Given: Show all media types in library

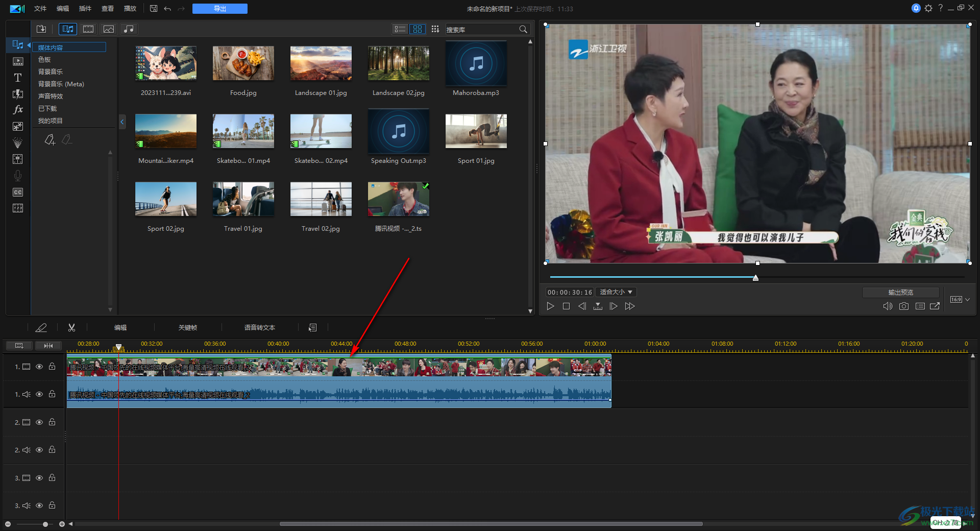Looking at the screenshot, I should pos(68,29).
